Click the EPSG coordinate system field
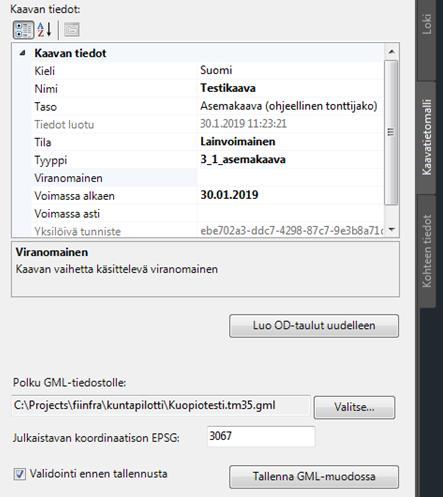Viewport: 443px width, 497px height. (x=261, y=436)
